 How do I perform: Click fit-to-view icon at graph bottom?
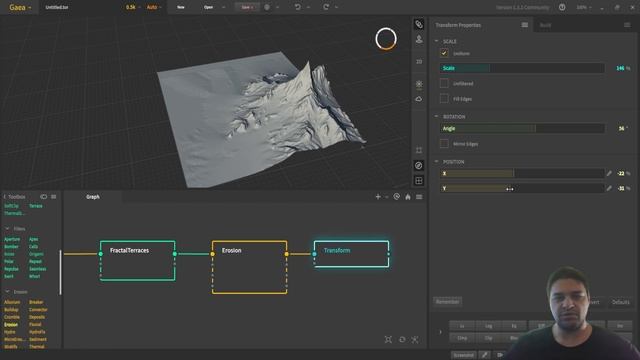coord(388,339)
